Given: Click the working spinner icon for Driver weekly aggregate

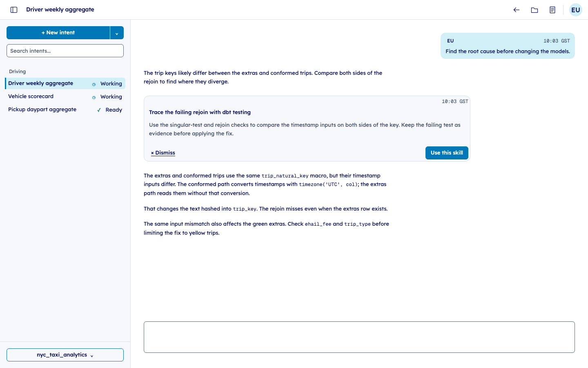Looking at the screenshot, I should click(94, 84).
